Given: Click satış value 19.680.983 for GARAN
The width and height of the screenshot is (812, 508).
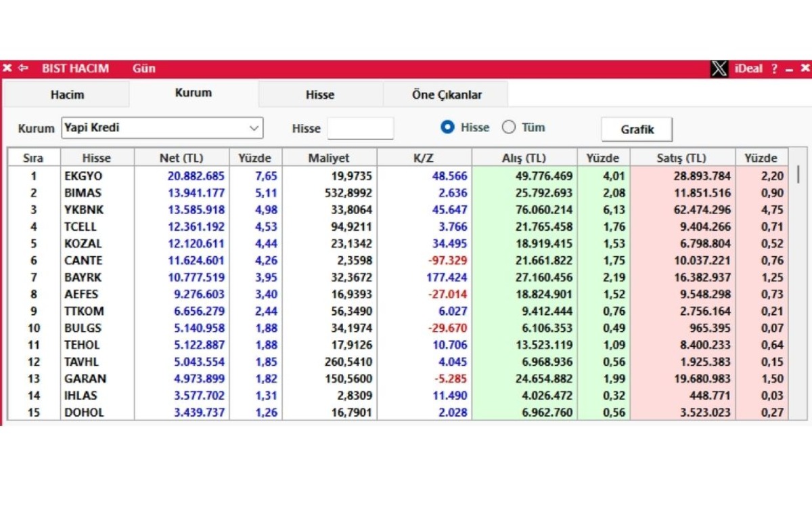Looking at the screenshot, I should pyautogui.click(x=702, y=379).
